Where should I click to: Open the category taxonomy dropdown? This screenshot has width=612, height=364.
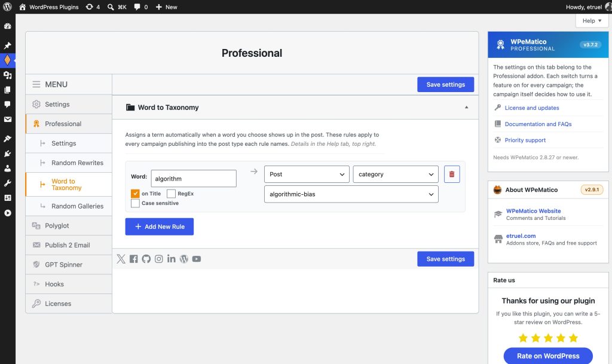pyautogui.click(x=396, y=174)
